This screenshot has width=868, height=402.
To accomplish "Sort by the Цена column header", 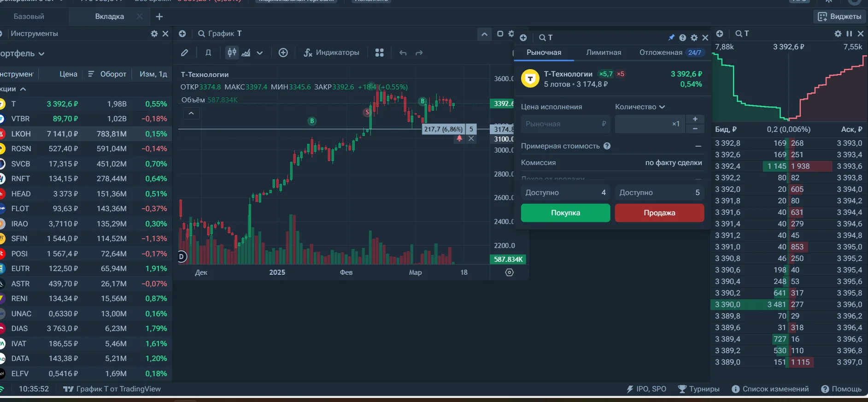I will (x=68, y=74).
